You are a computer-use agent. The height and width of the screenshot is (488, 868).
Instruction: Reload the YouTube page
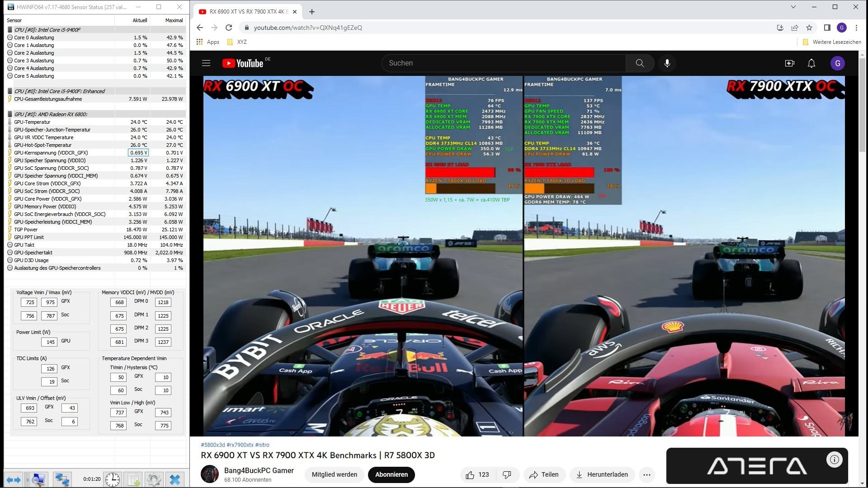click(x=229, y=28)
